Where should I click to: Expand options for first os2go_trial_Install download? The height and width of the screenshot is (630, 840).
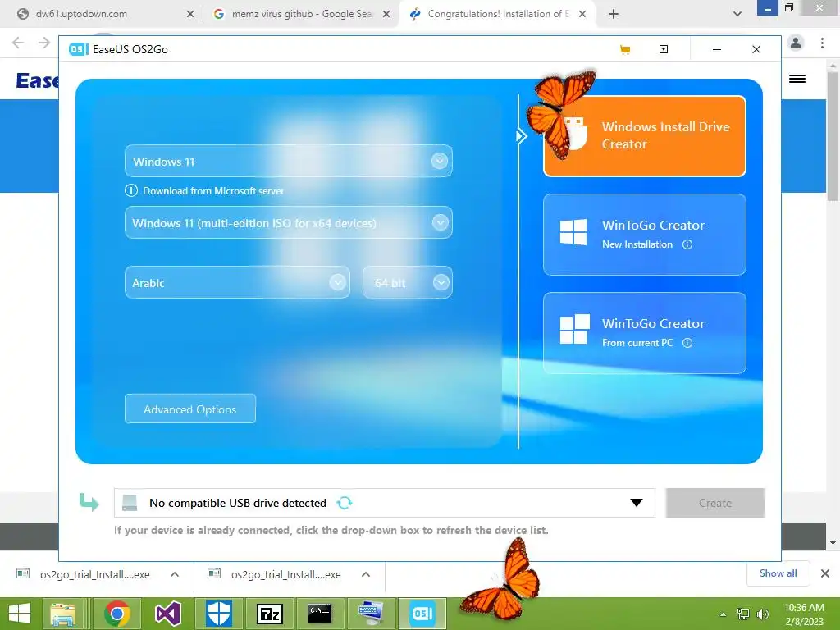pyautogui.click(x=175, y=574)
